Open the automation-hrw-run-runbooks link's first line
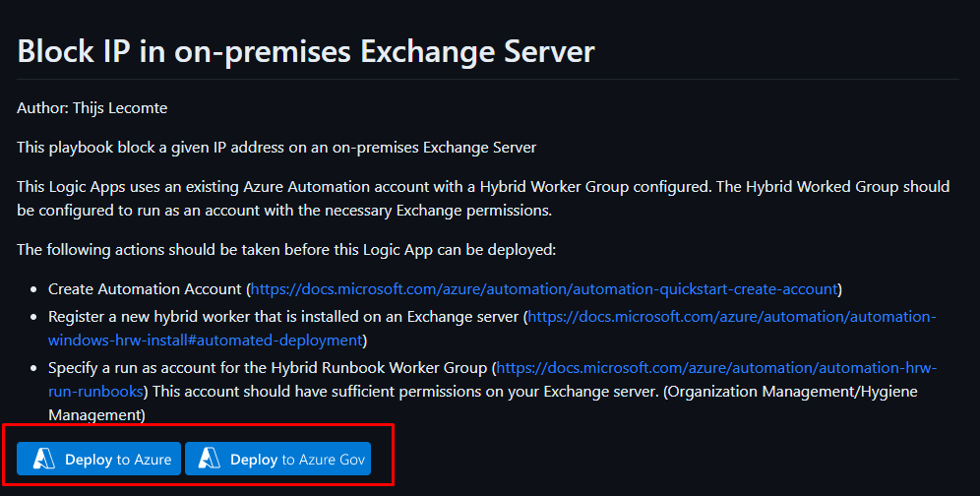The image size is (980, 496). (716, 368)
